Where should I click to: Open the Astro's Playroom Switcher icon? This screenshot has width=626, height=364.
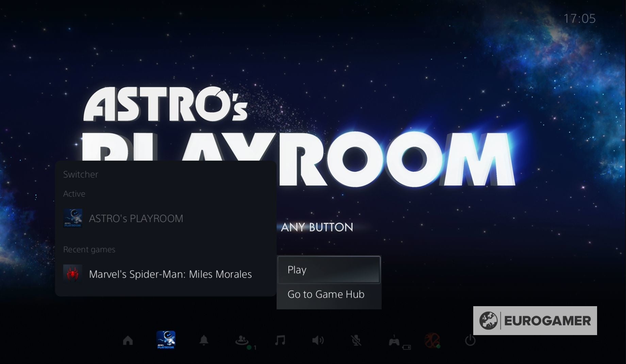(x=166, y=340)
